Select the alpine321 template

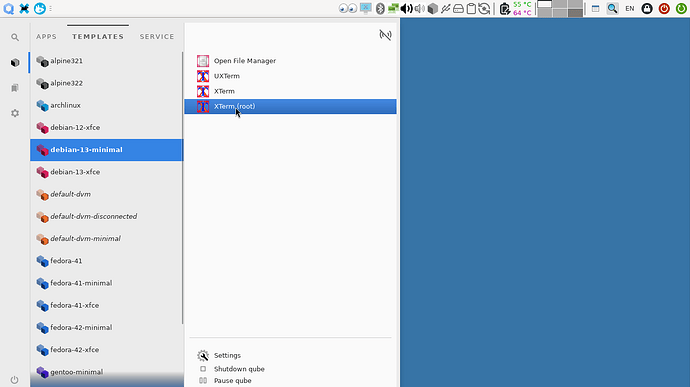click(x=106, y=61)
